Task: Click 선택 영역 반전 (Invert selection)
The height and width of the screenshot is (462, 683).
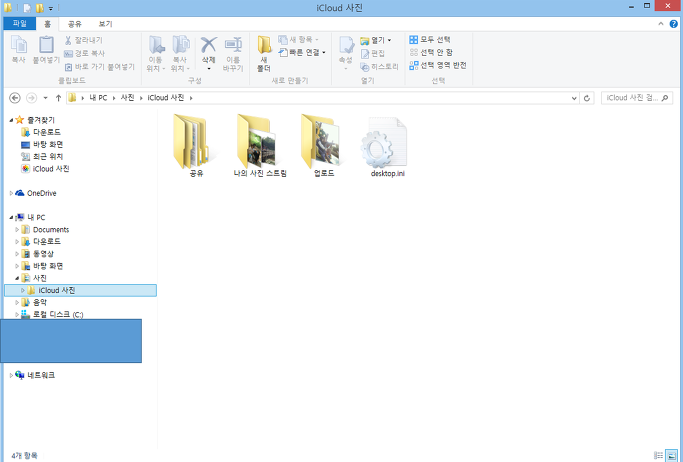Action: tap(438, 65)
